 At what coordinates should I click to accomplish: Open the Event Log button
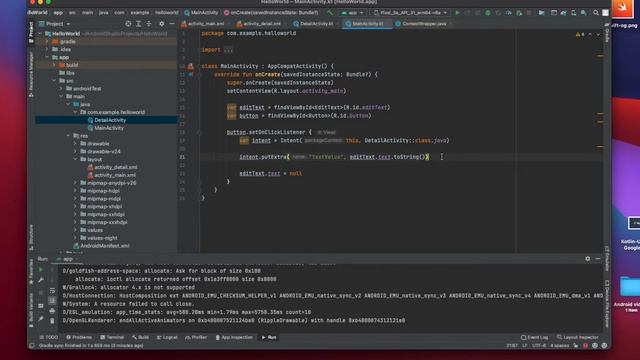point(535,337)
